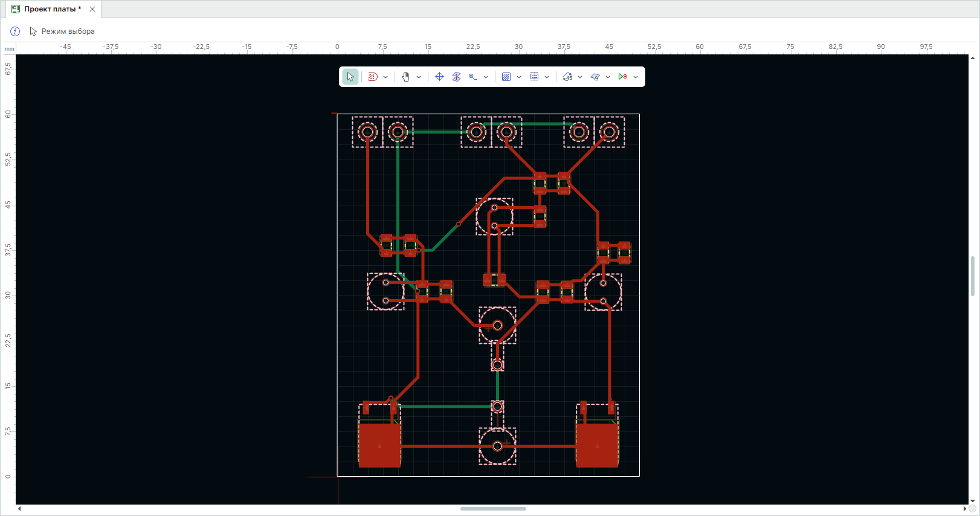980x516 pixels.
Task: Open the run check dropdown arrow
Action: pyautogui.click(x=636, y=77)
